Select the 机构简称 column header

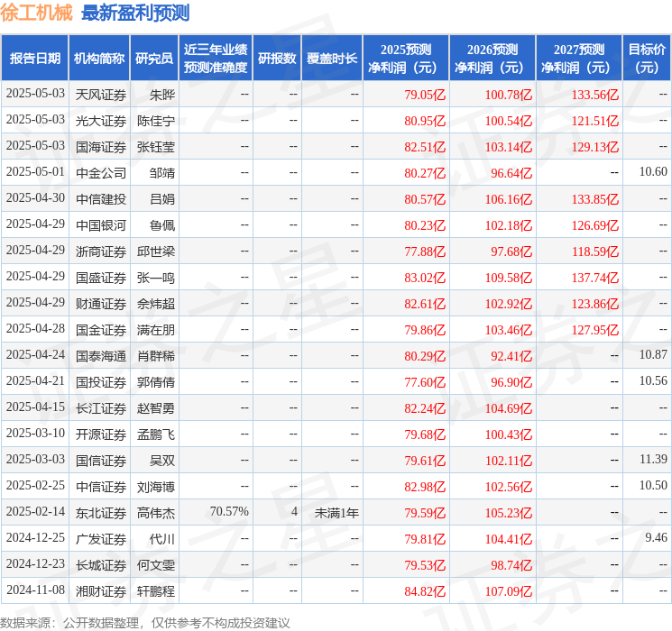[x=99, y=59]
